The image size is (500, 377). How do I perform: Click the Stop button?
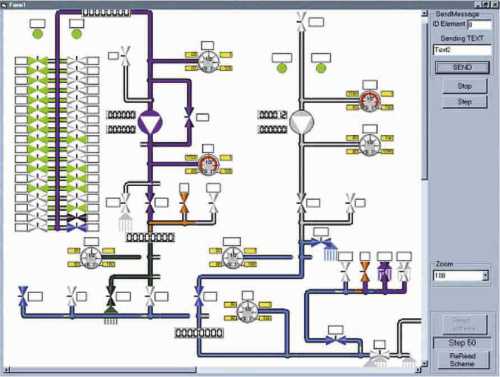(x=464, y=86)
